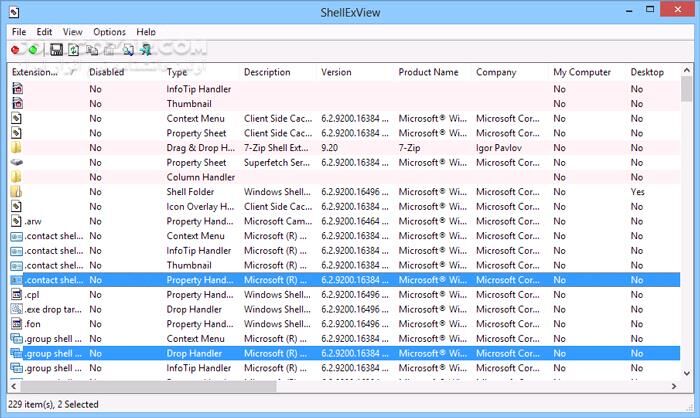Open the View menu

(x=73, y=32)
